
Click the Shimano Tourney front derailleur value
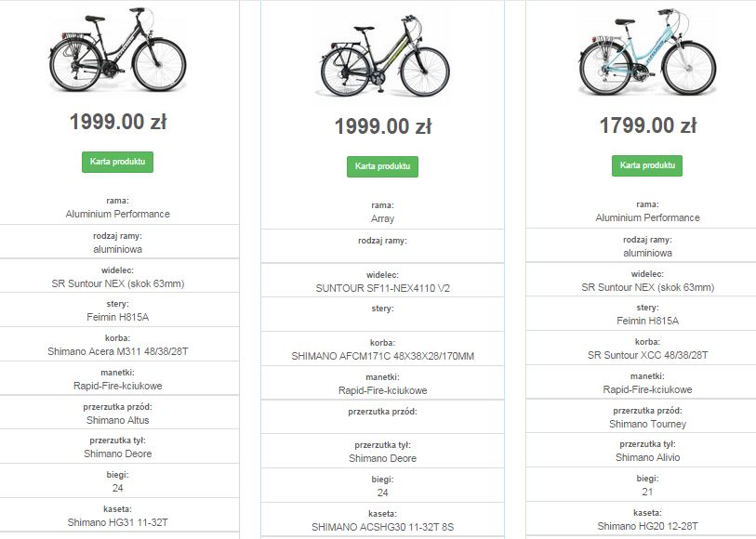(x=647, y=424)
